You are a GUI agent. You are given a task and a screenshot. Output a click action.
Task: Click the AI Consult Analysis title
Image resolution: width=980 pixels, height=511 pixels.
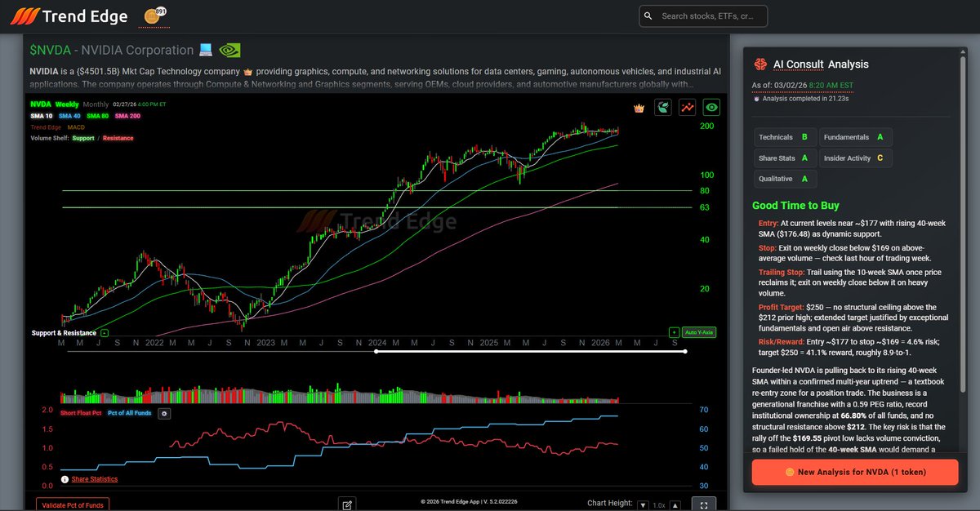coord(821,64)
